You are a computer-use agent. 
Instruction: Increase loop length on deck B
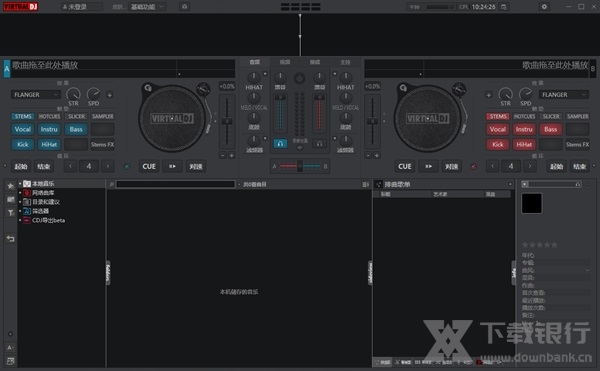pos(530,166)
